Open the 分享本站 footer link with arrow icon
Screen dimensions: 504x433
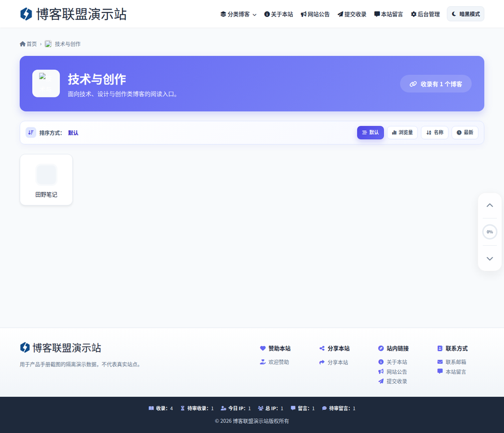tap(334, 363)
